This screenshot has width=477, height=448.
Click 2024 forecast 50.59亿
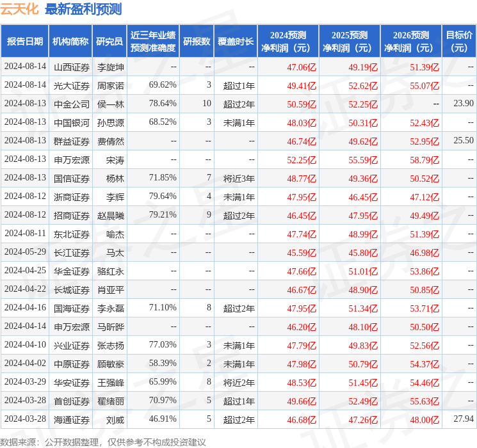tap(302, 104)
